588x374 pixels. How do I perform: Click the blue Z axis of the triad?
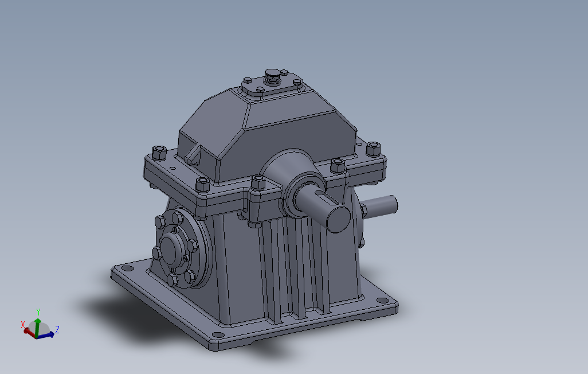pyautogui.click(x=46, y=335)
